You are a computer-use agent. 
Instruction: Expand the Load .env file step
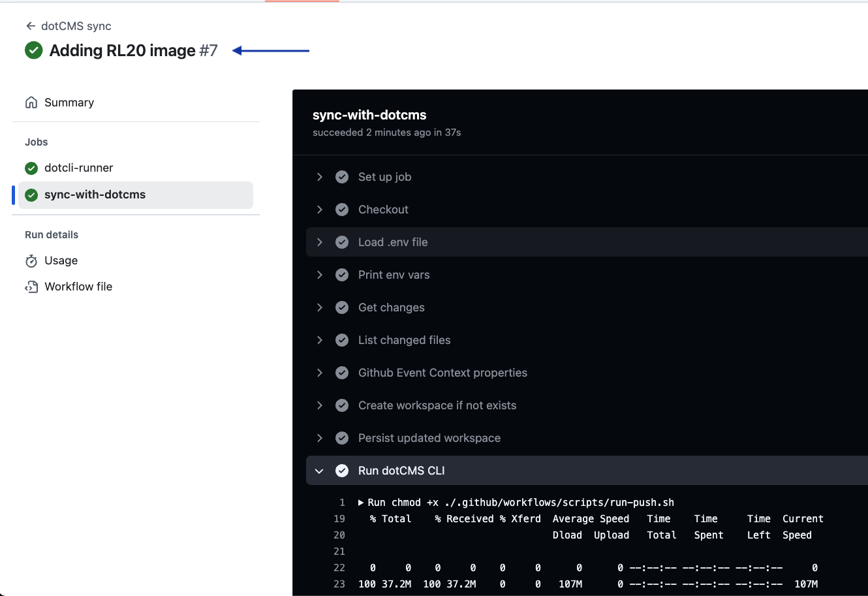[319, 242]
